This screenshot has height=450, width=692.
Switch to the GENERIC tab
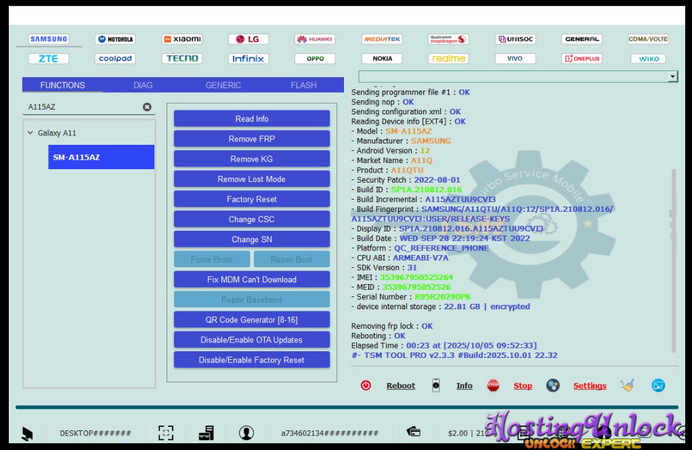pyautogui.click(x=223, y=85)
